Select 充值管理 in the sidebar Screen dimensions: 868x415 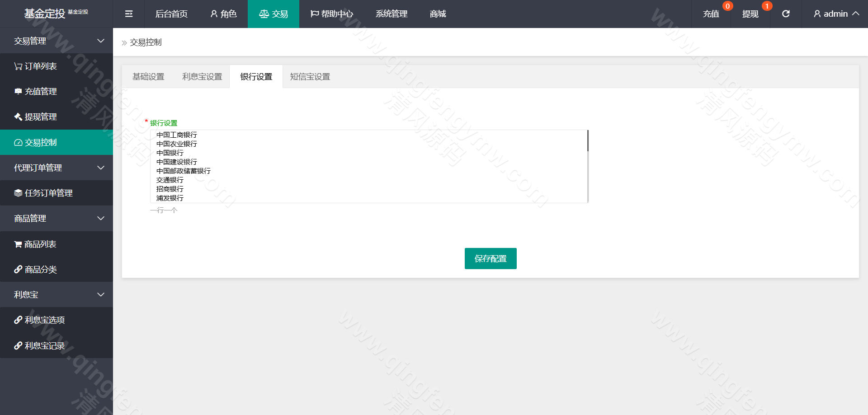click(40, 91)
